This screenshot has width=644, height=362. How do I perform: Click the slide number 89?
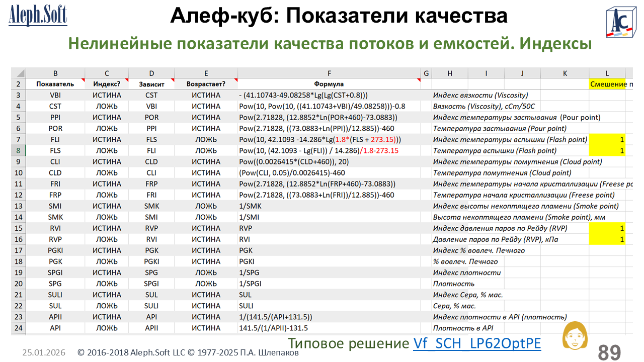click(609, 352)
